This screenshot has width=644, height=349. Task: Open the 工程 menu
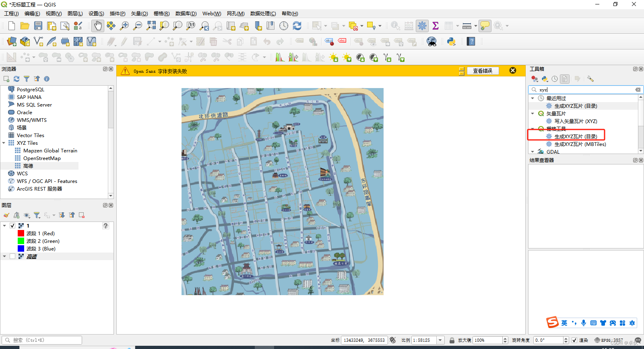click(x=11, y=13)
